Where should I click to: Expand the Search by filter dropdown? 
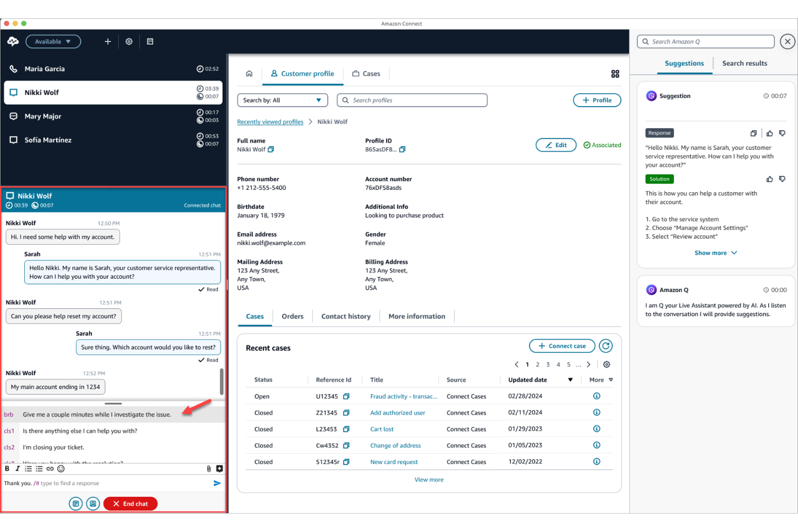(x=282, y=100)
